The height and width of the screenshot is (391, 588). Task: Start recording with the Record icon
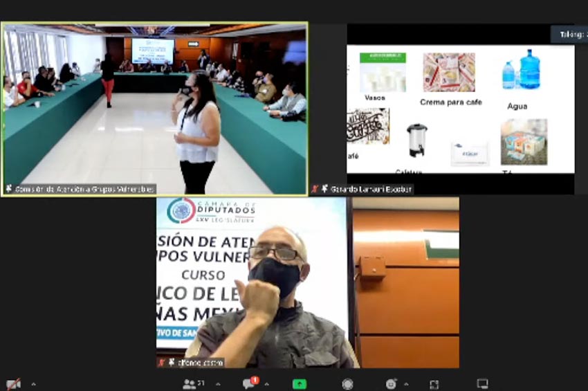(x=347, y=384)
